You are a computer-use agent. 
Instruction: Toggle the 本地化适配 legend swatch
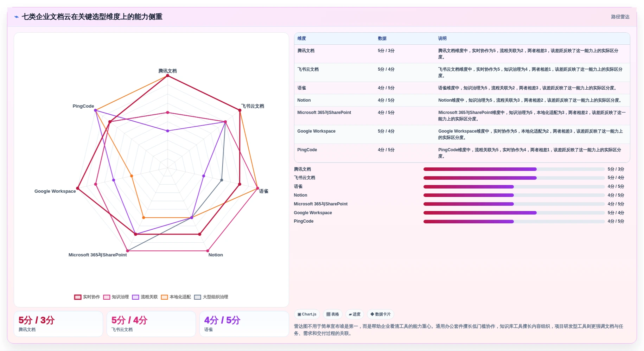point(164,297)
